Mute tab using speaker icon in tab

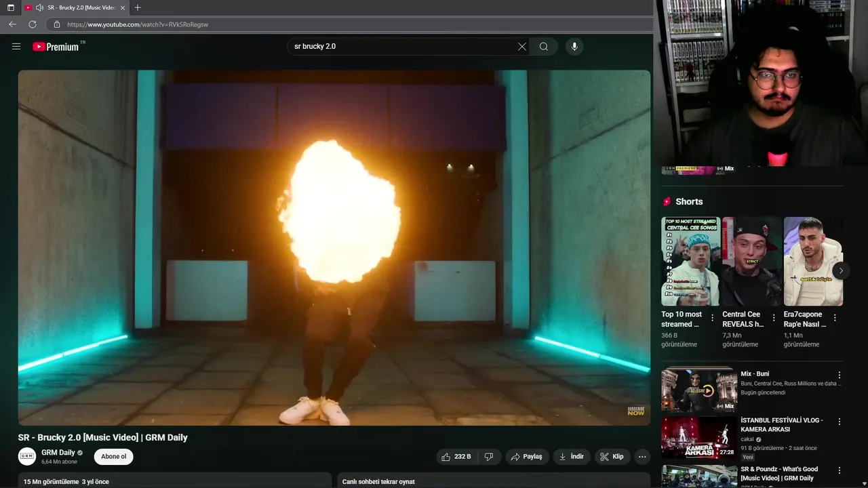pos(39,7)
